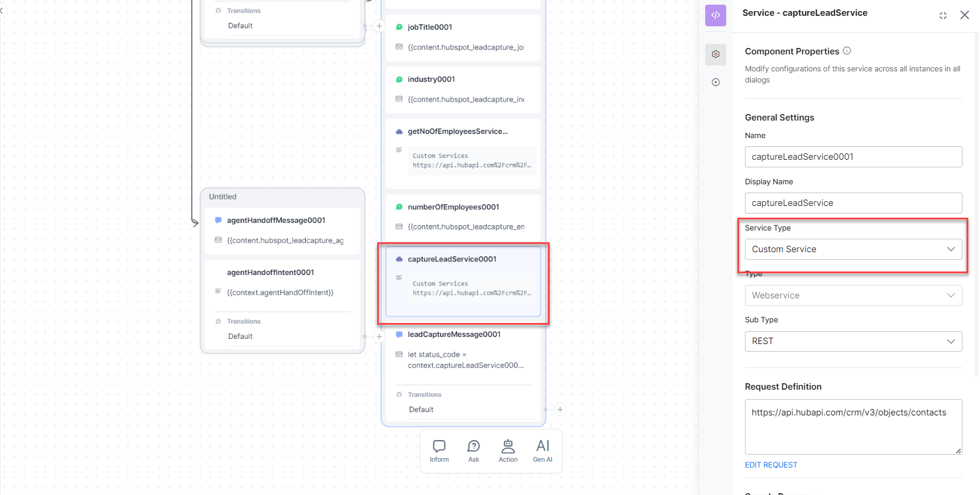The image size is (980, 495).
Task: Open the circular target icon tab
Action: point(716,82)
